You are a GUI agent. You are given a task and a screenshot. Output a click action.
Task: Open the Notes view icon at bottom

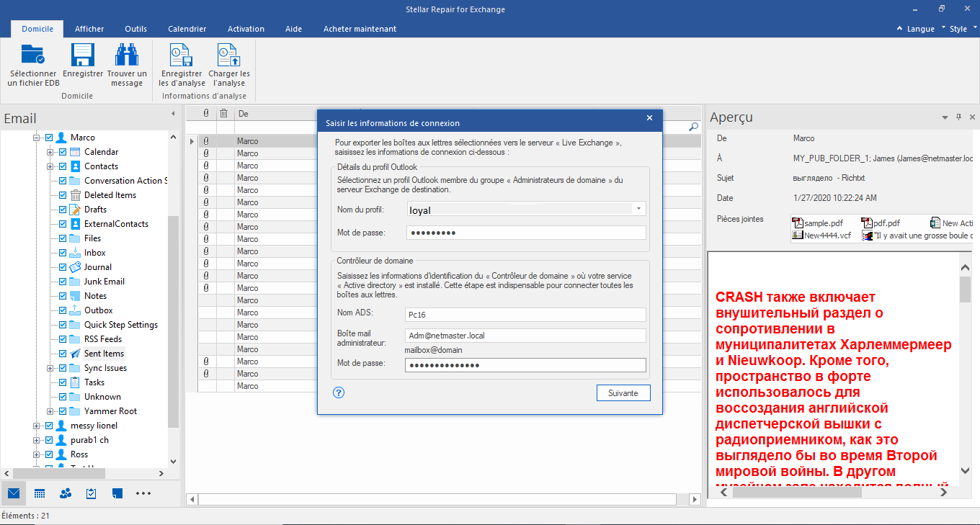pyautogui.click(x=117, y=493)
